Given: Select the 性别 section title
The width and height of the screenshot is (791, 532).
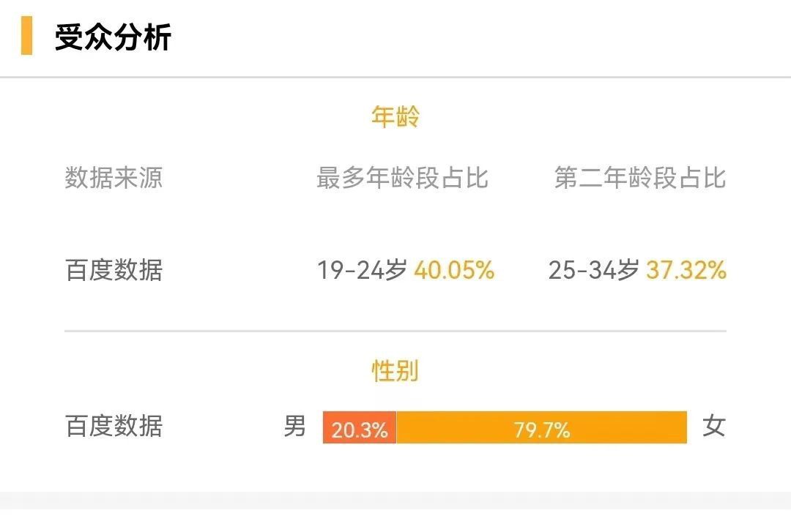Looking at the screenshot, I should point(395,371).
